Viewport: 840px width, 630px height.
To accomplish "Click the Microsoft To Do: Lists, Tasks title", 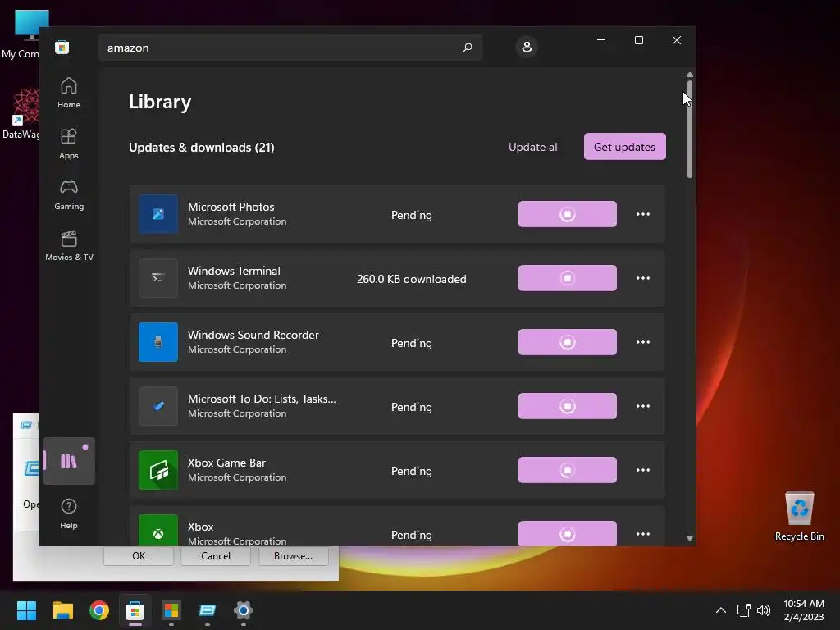I will [x=262, y=399].
